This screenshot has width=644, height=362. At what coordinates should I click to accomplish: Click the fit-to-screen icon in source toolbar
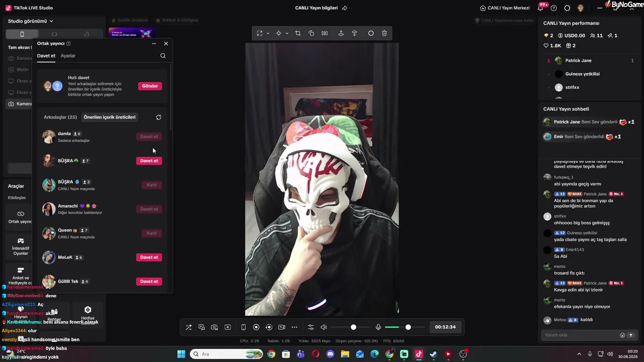[260, 33]
